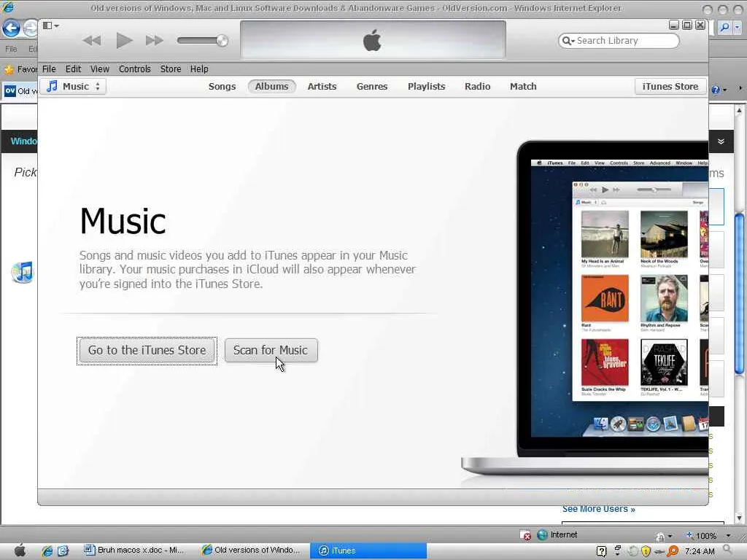Viewport: 747px width, 560px height.
Task: Click the orange magnifier tray icon
Action: tap(673, 551)
